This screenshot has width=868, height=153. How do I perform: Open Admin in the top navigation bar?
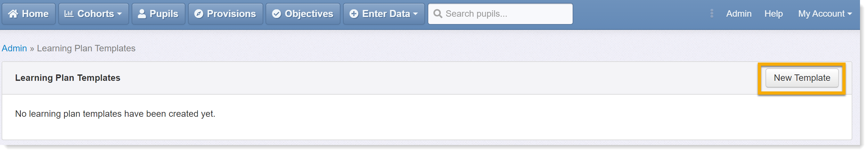(739, 14)
